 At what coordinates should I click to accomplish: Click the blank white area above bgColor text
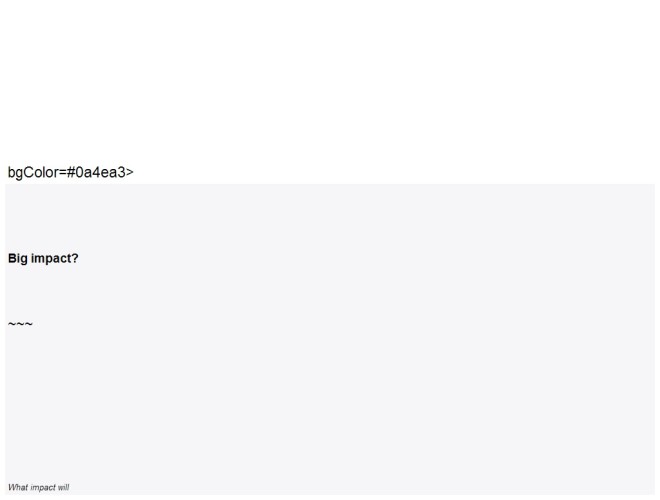point(330,80)
